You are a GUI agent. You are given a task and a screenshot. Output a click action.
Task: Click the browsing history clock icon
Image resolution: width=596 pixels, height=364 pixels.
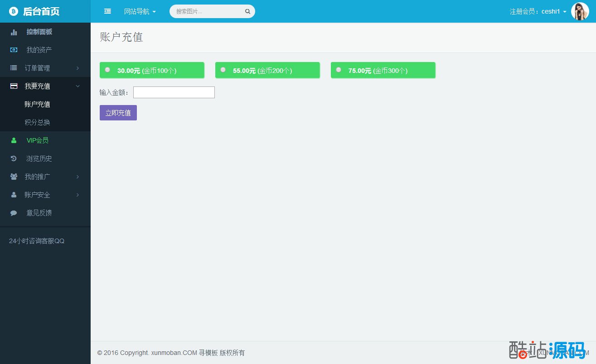pyautogui.click(x=14, y=158)
